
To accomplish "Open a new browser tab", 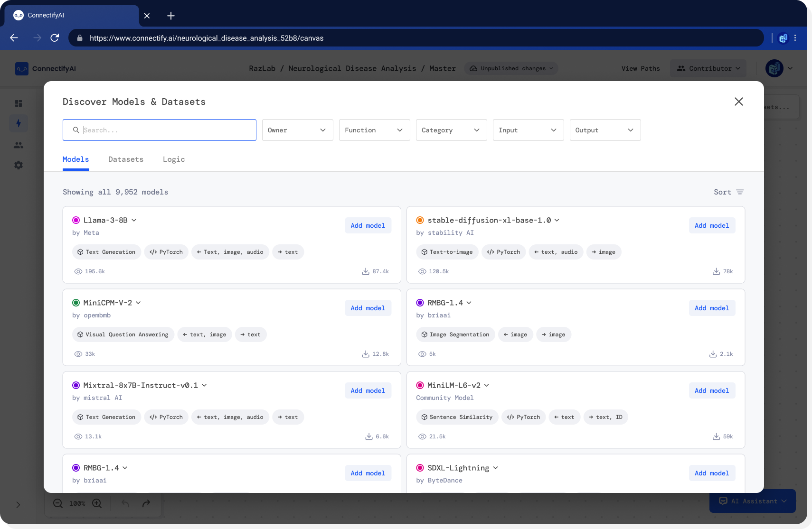I will (171, 16).
